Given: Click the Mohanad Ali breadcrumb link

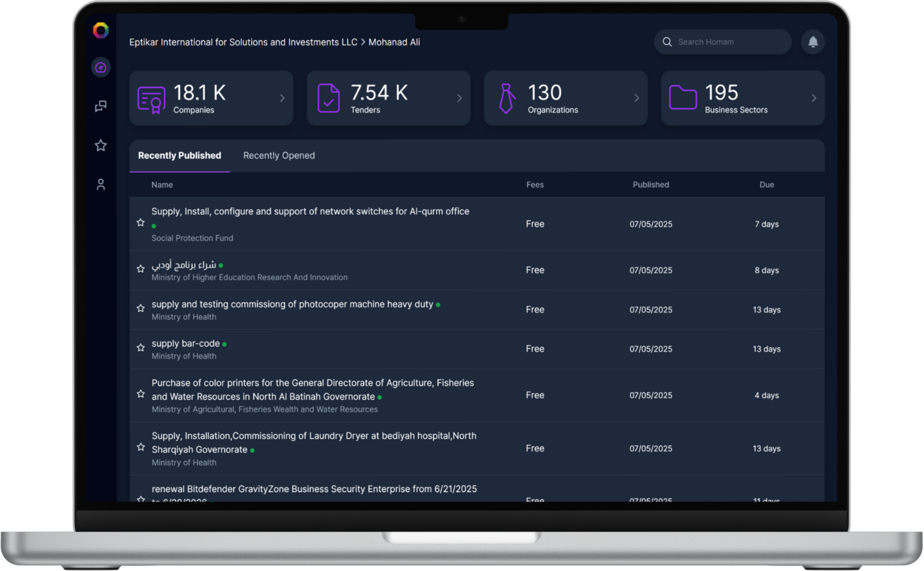Looking at the screenshot, I should pos(394,42).
